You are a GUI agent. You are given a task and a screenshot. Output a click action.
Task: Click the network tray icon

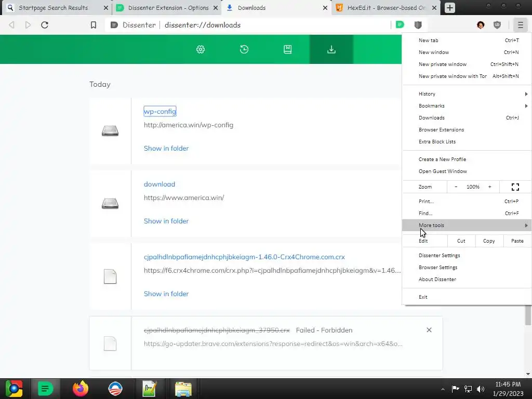pyautogui.click(x=468, y=389)
